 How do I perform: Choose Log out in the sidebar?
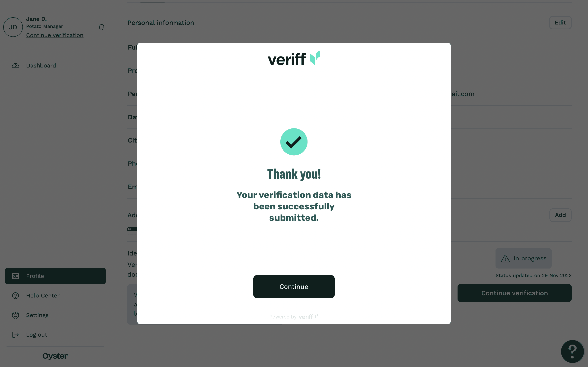tap(37, 335)
